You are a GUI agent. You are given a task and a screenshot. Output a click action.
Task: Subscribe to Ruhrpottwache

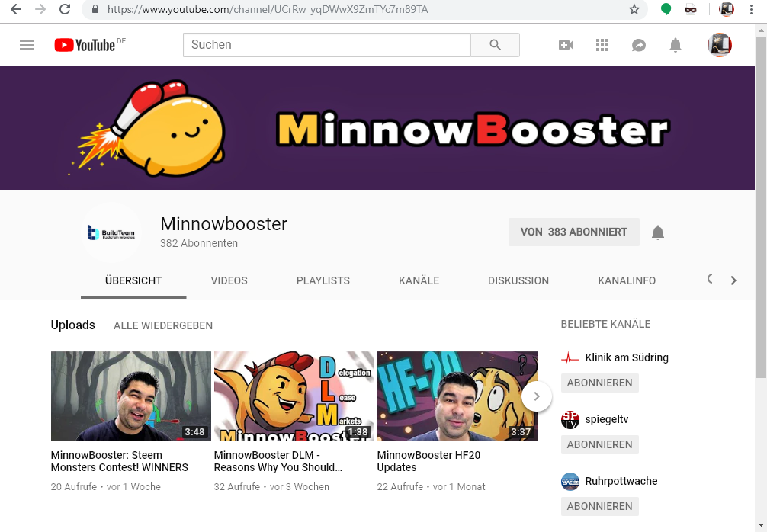coord(600,506)
